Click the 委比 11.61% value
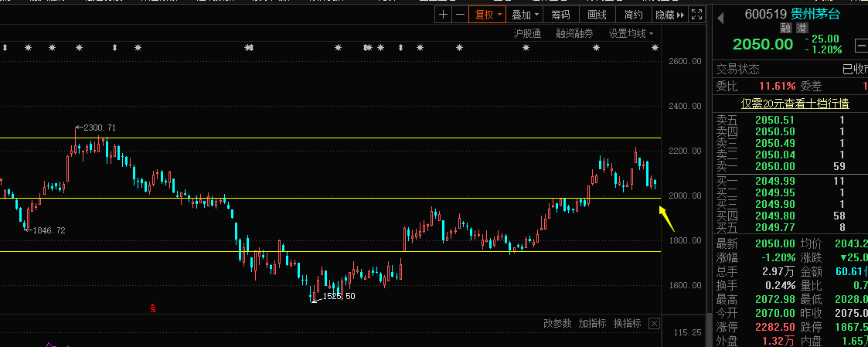 pyautogui.click(x=778, y=86)
